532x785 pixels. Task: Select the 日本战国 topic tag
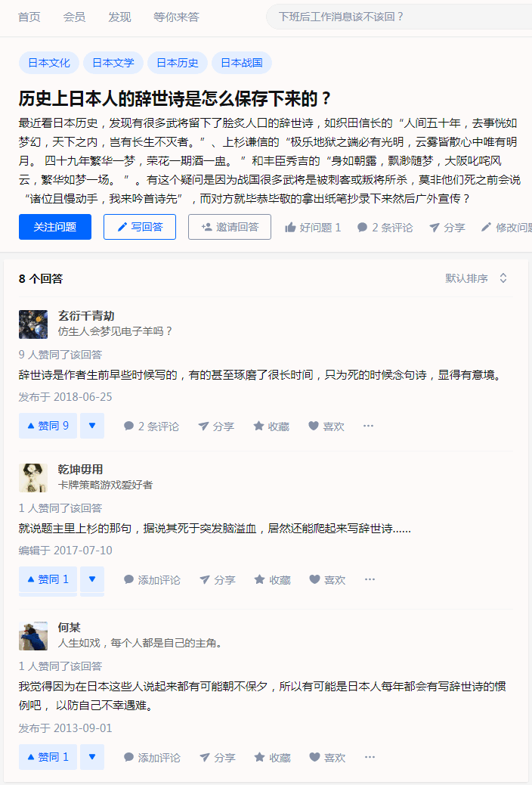click(x=242, y=63)
